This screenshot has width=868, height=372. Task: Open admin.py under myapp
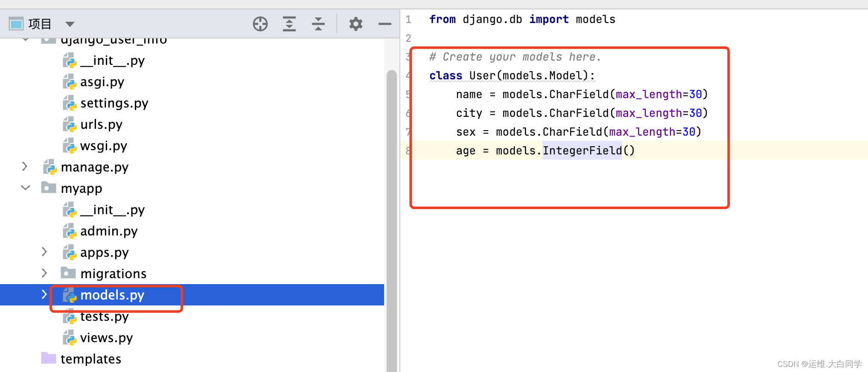[x=109, y=231]
